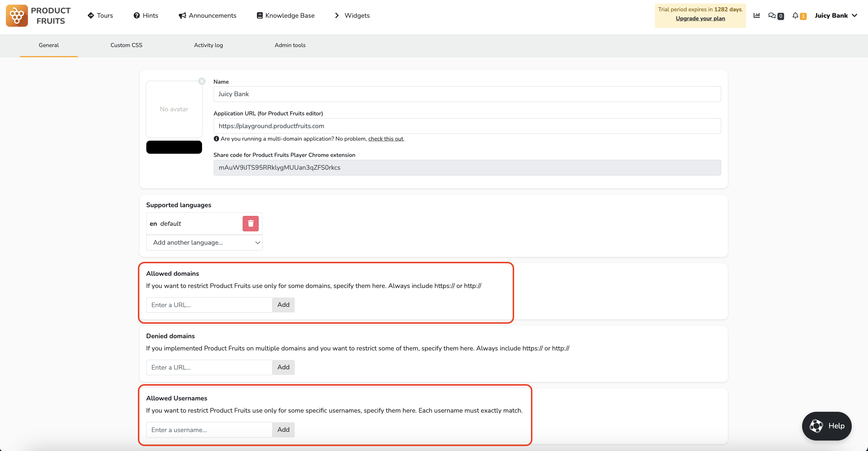
Task: Switch to the General tab
Action: [x=48, y=45]
